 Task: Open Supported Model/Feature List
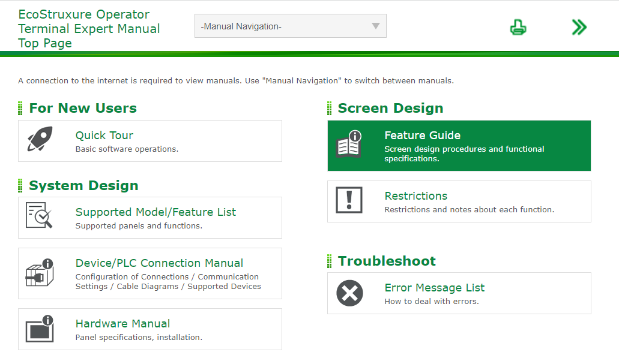point(156,212)
